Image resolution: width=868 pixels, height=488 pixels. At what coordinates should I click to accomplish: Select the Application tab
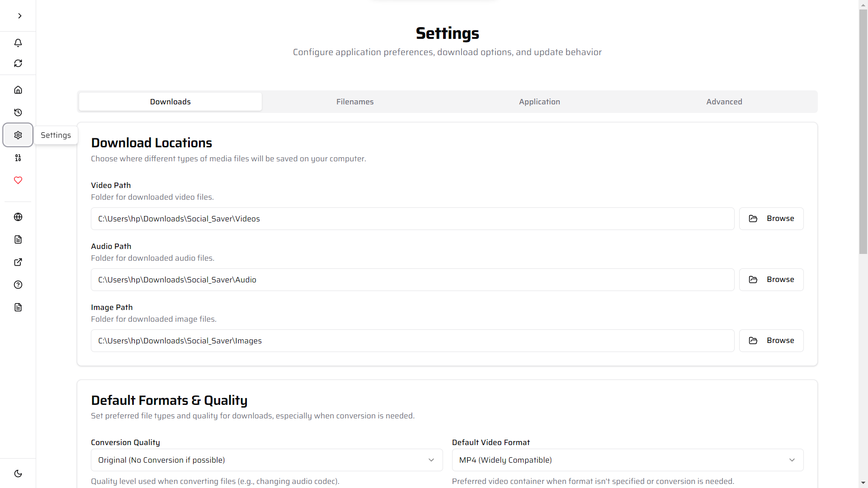point(539,102)
